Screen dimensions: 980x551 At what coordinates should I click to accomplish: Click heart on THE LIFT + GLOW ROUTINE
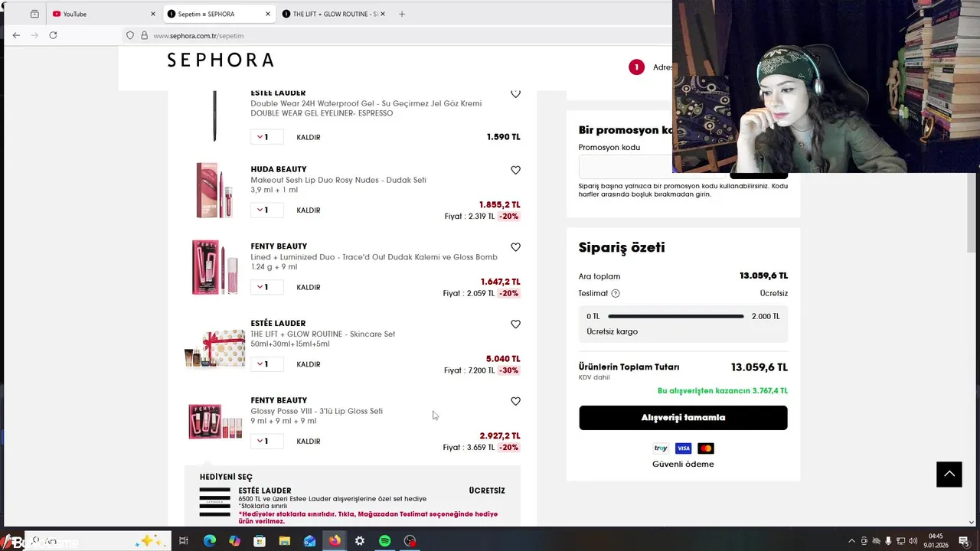tap(515, 324)
